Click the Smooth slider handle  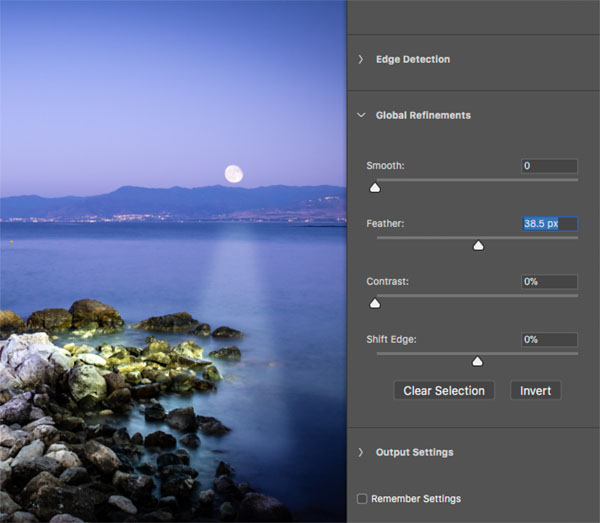[x=375, y=187]
